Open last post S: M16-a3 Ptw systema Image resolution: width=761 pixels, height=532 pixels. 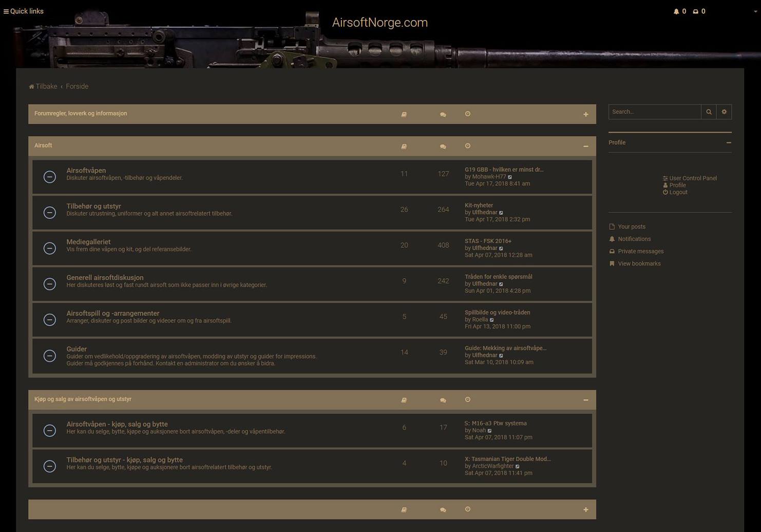click(496, 424)
